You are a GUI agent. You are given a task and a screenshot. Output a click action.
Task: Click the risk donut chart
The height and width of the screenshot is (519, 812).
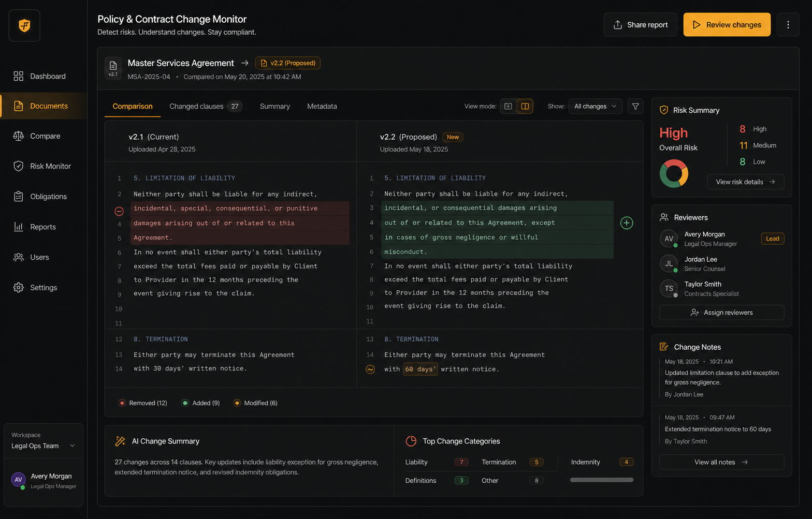674,173
